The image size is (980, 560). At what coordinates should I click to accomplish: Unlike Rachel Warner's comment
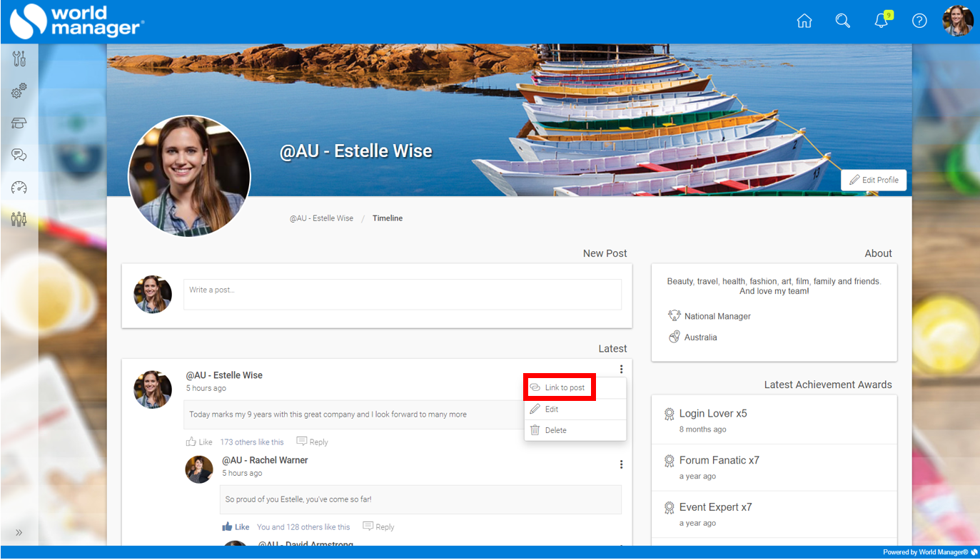point(236,527)
